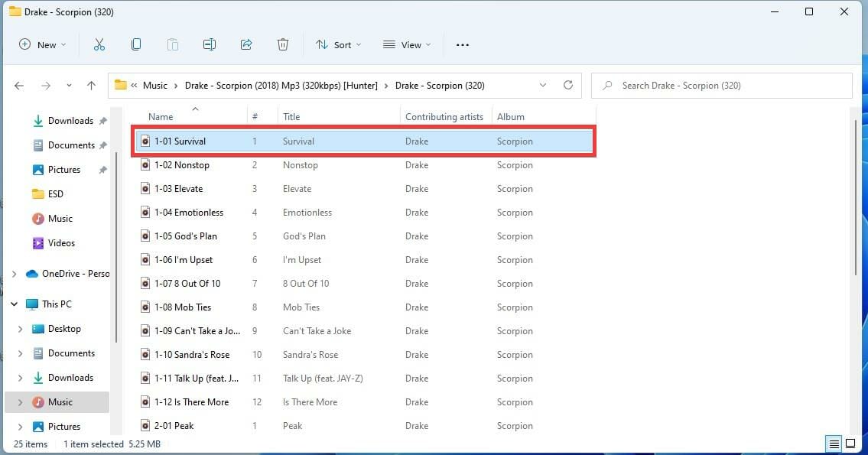Select the 1-10 Sandra's Rose file
Image resolution: width=868 pixels, height=455 pixels.
364,355
